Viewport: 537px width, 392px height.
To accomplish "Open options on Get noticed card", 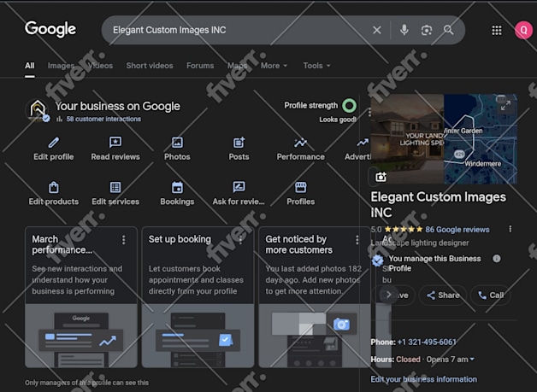I will click(x=357, y=240).
